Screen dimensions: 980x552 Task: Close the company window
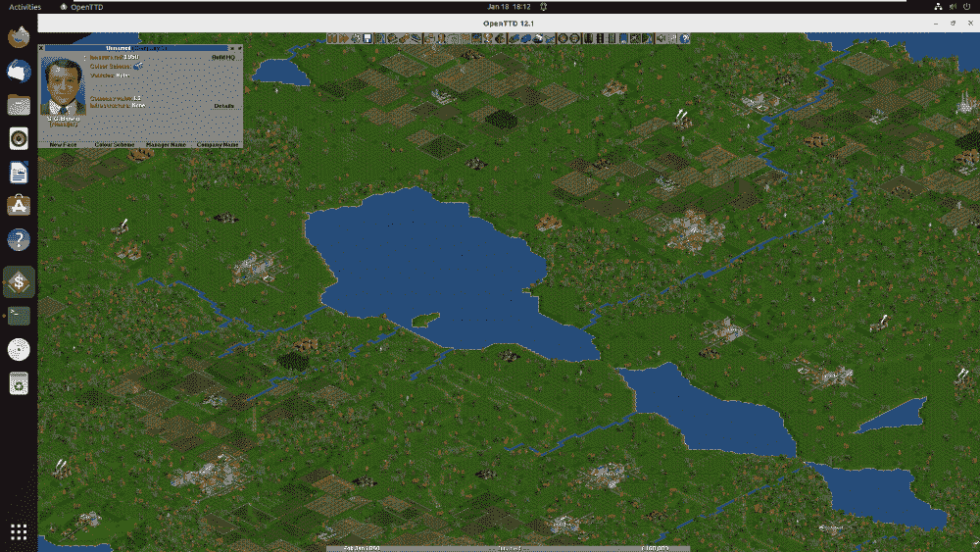[41, 48]
